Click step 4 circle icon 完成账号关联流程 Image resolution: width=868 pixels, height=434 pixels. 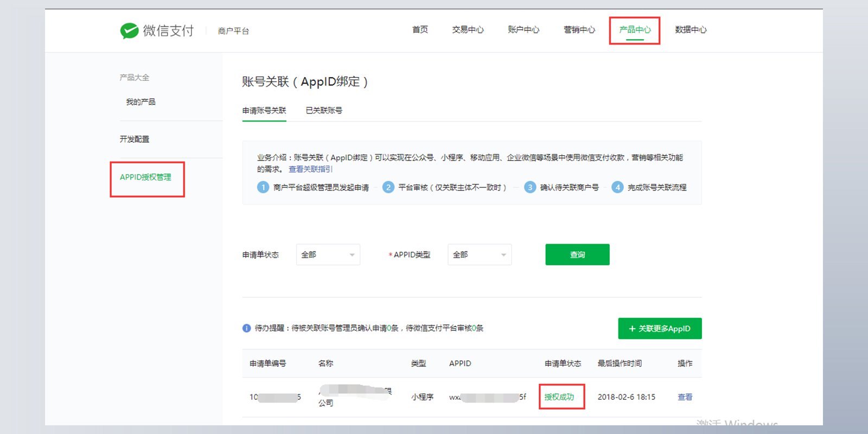(617, 187)
